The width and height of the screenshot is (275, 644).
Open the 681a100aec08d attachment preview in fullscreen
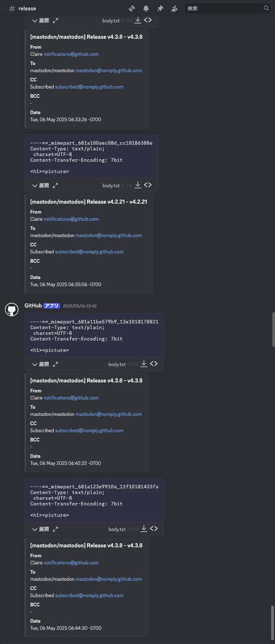coord(56,186)
